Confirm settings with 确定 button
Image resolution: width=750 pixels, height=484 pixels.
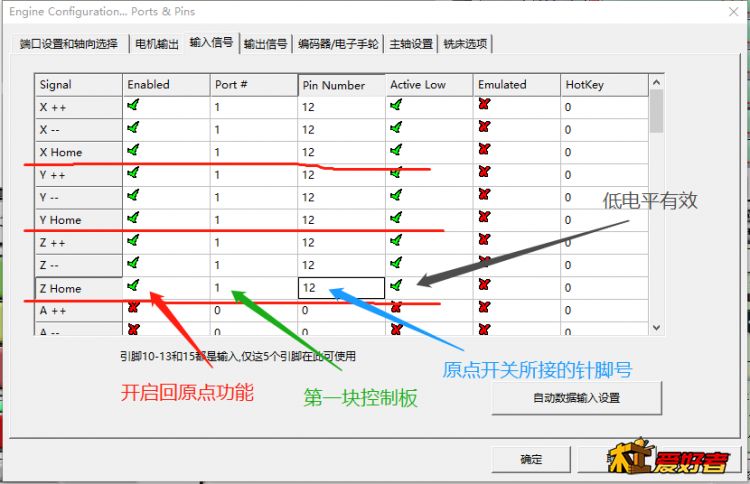pyautogui.click(x=531, y=460)
